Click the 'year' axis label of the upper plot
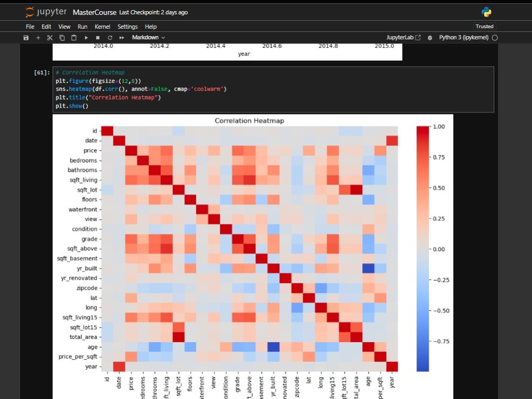 coord(244,54)
